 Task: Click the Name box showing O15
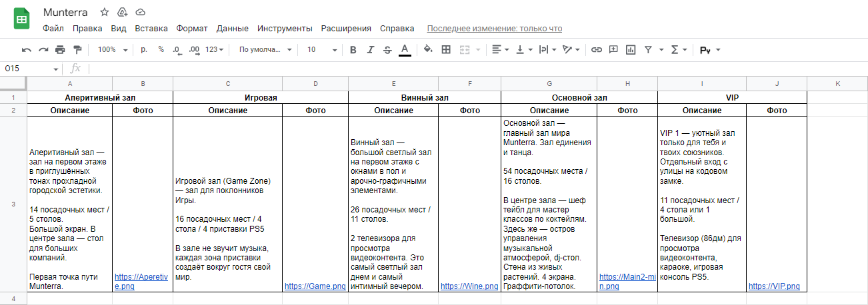32,69
